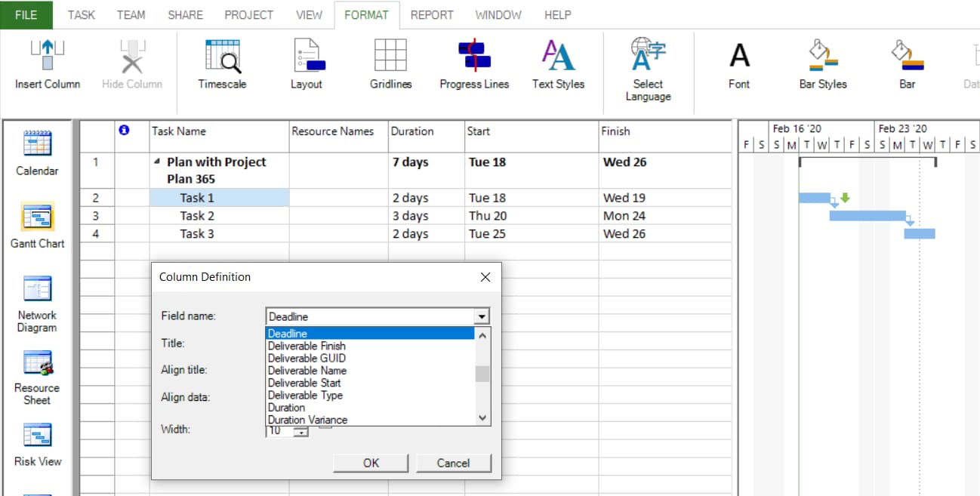The height and width of the screenshot is (496, 980).
Task: Switch to the REPORT ribbon tab
Action: tap(432, 14)
